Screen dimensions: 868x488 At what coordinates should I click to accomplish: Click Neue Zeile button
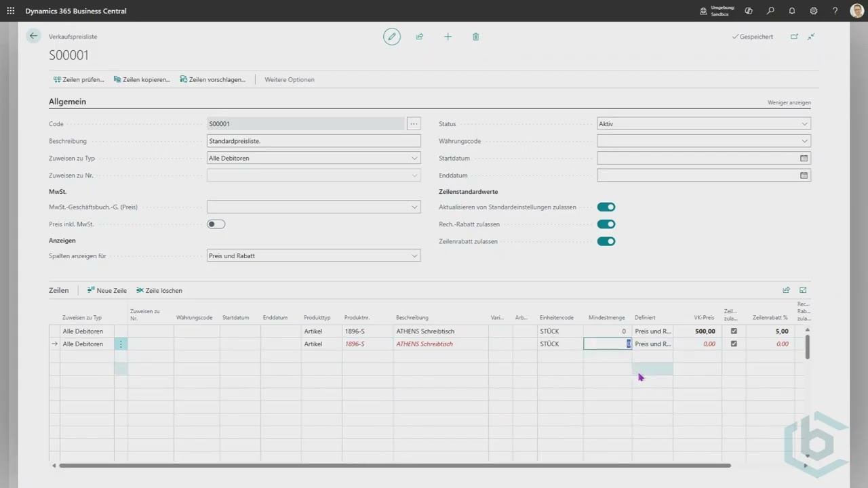click(107, 290)
